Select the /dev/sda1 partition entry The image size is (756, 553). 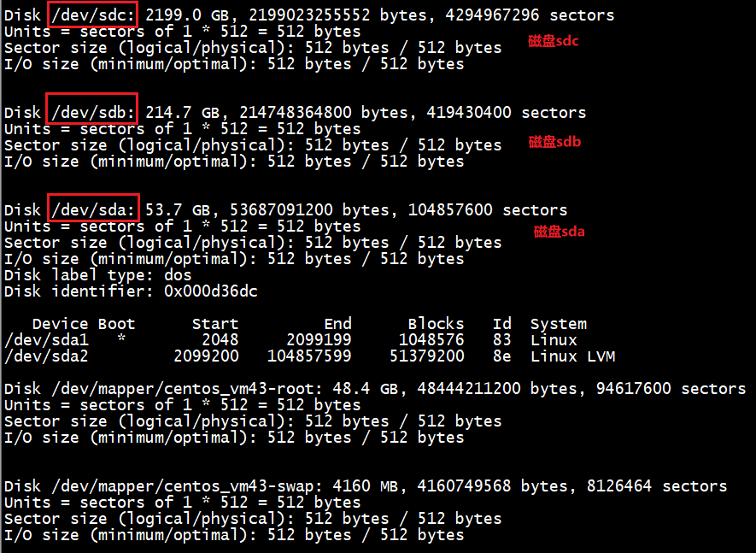(x=37, y=340)
